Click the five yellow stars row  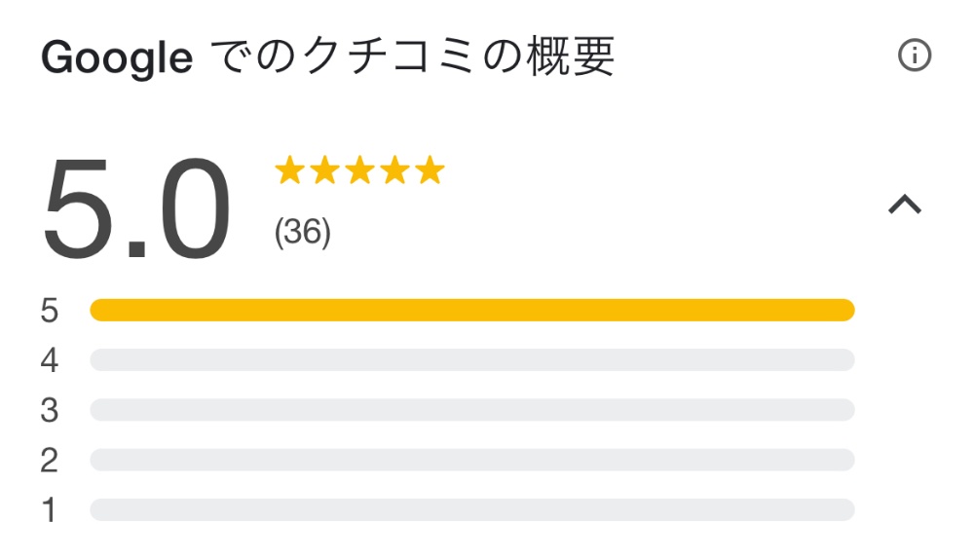tap(359, 170)
